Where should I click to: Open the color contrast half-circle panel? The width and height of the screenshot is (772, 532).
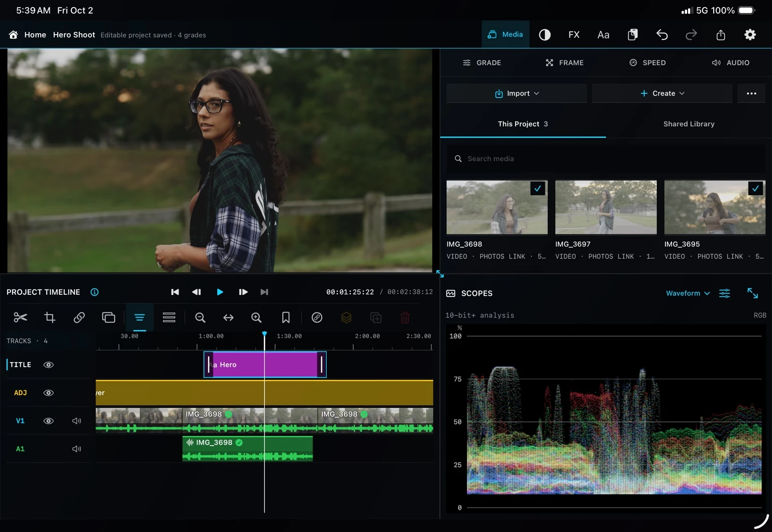point(545,35)
